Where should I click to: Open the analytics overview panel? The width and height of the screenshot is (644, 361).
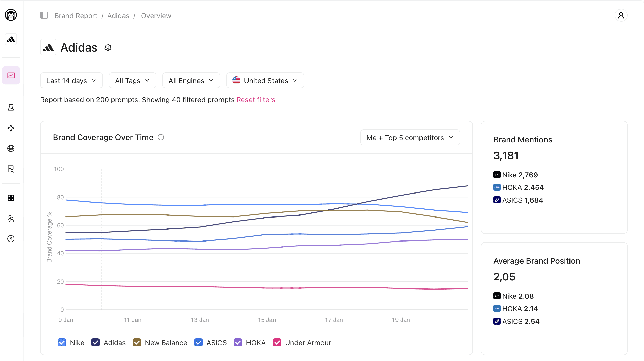click(11, 75)
